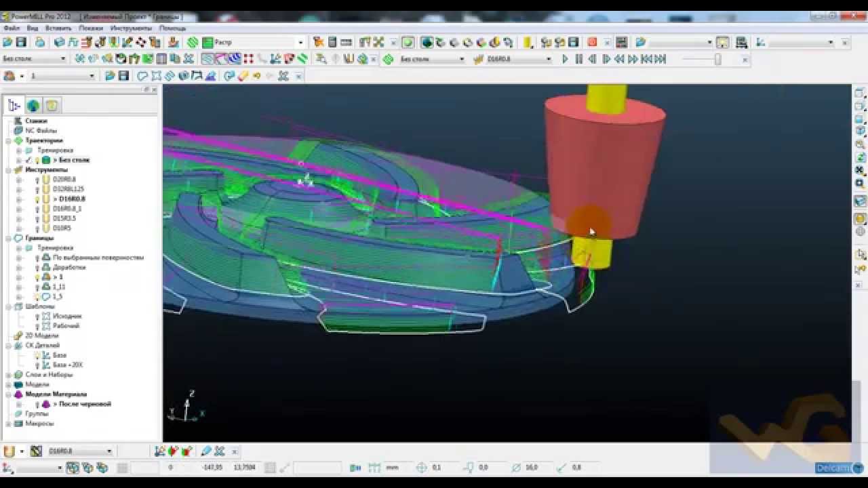Collapse the Траектории tree node
The image size is (868, 488).
tap(9, 140)
